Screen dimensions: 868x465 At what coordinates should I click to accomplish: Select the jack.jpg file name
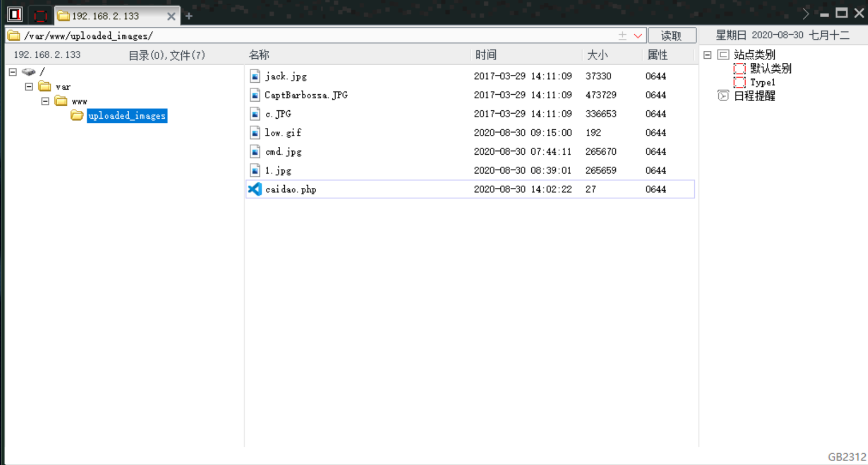tap(286, 76)
